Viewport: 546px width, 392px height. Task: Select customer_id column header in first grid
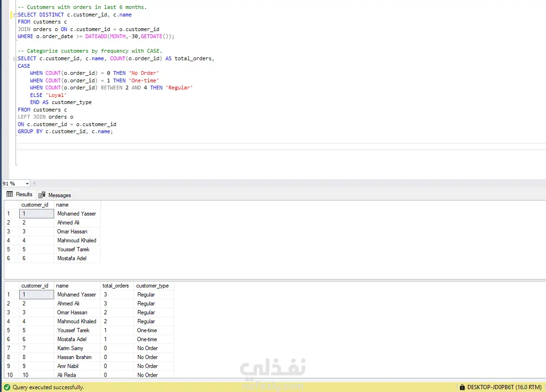click(36, 205)
